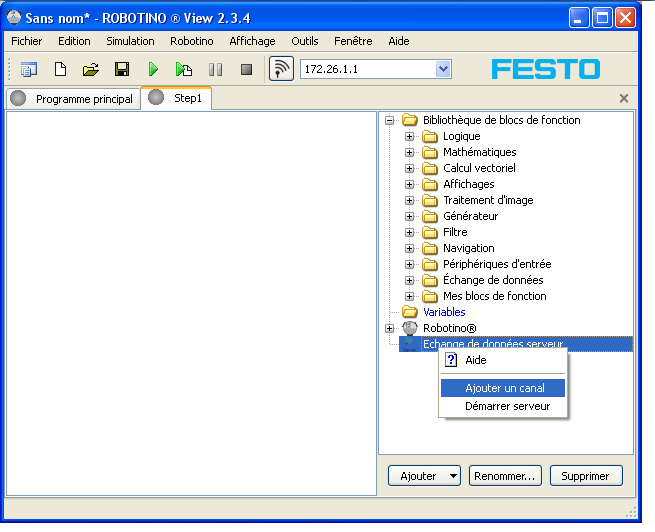The width and height of the screenshot is (655, 532).
Task: Maximize the Robotino View window
Action: coord(602,18)
